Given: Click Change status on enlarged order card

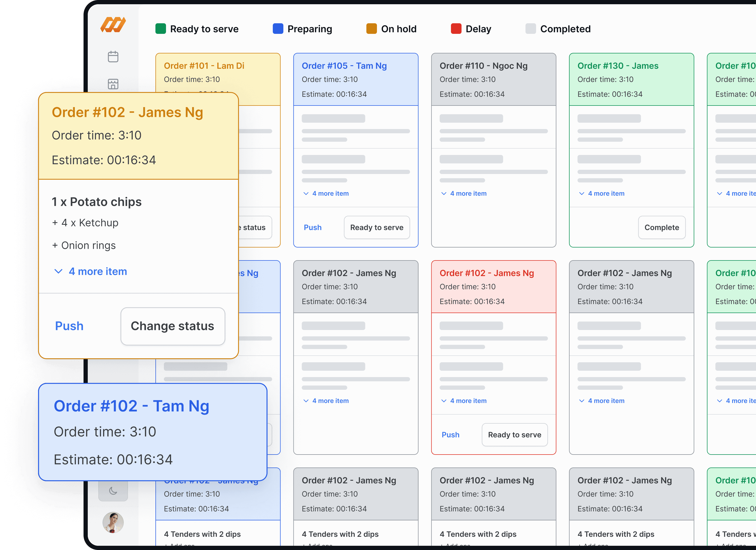Looking at the screenshot, I should pyautogui.click(x=173, y=326).
